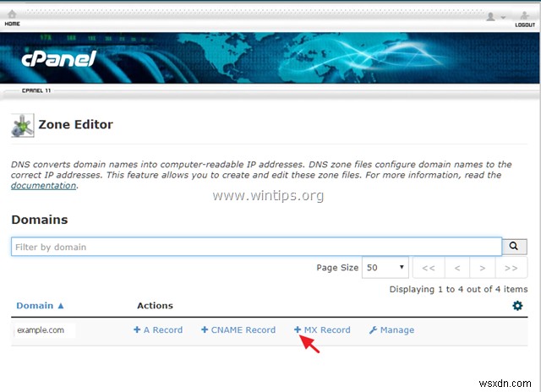This screenshot has width=541, height=392.
Task: Expand the user account menu
Action: [495, 16]
